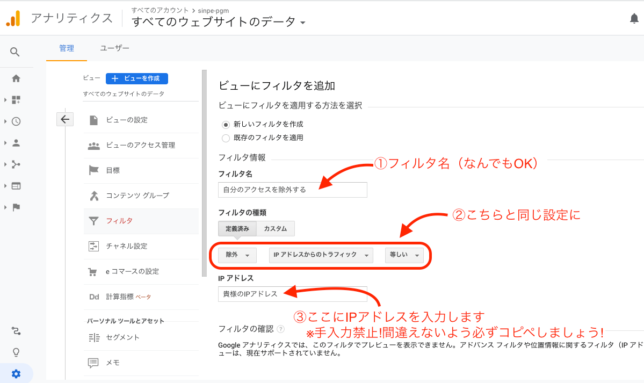Expand the Acquisition section arrow in the sidebar
Screen dimensions: 644x383
(x=5, y=165)
